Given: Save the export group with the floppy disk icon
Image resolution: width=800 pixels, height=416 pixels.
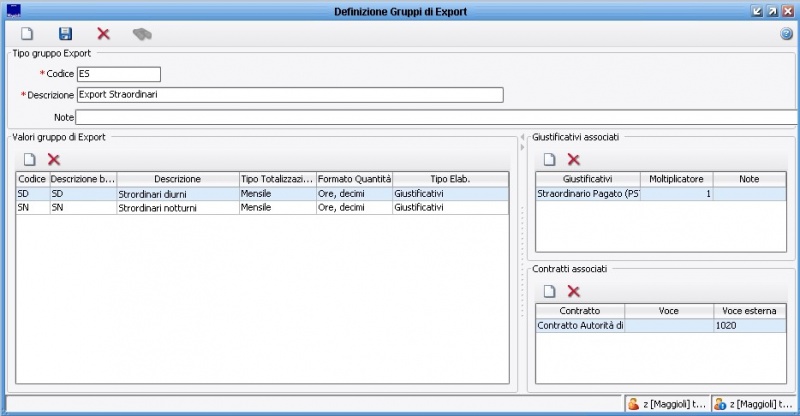Looking at the screenshot, I should pos(66,34).
